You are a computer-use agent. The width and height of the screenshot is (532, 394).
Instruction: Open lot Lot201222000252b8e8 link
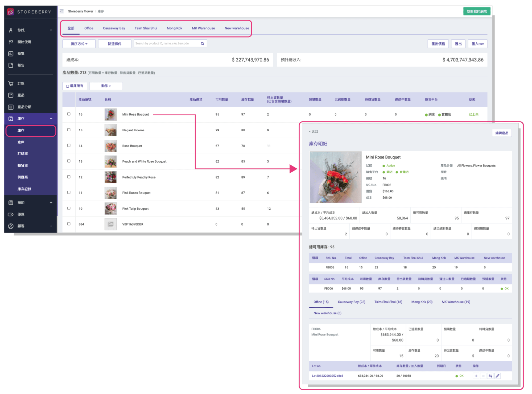(x=328, y=376)
